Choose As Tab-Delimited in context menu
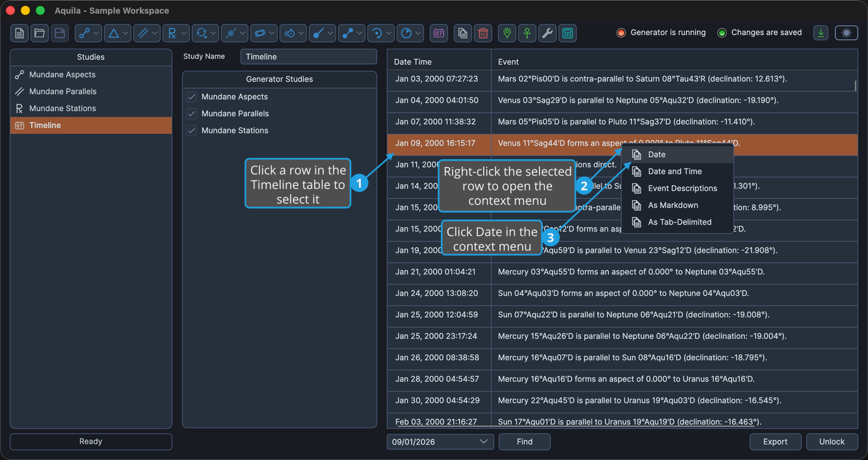This screenshot has width=868, height=460. 677,222
